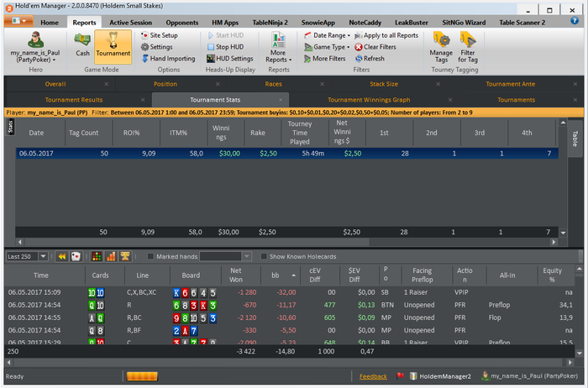The height and width of the screenshot is (388, 588).
Task: Open the help icon in ribbon
Action: (575, 21)
